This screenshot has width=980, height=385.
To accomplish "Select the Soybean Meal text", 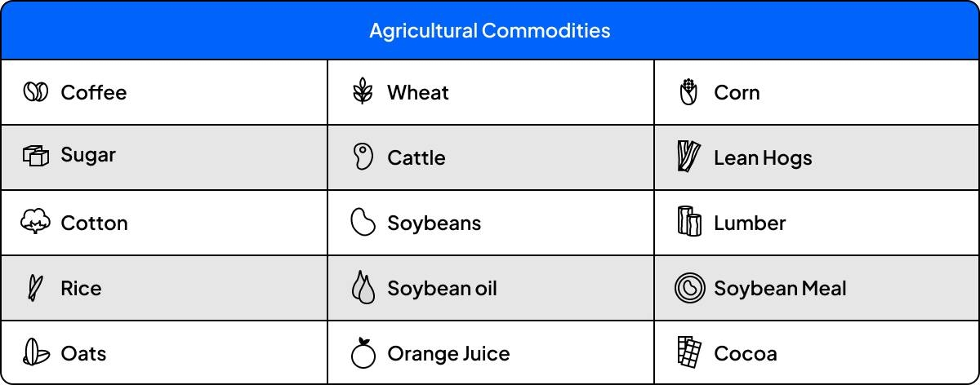I will (780, 288).
